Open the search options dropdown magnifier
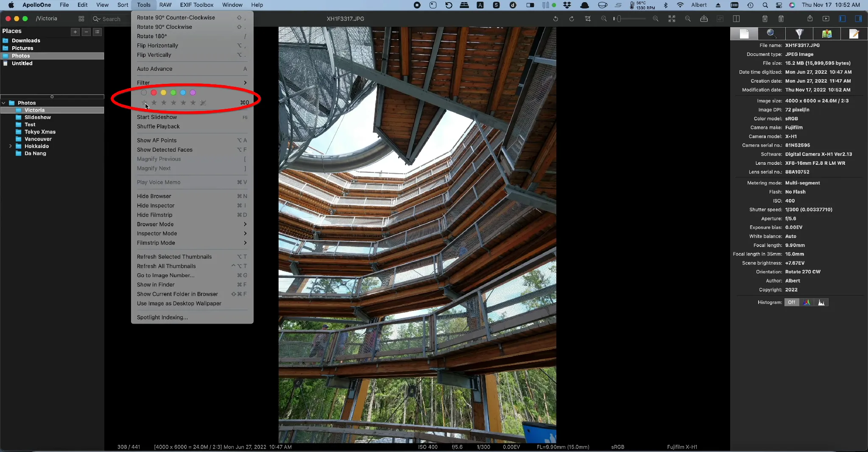This screenshot has height=452, width=868. click(97, 19)
